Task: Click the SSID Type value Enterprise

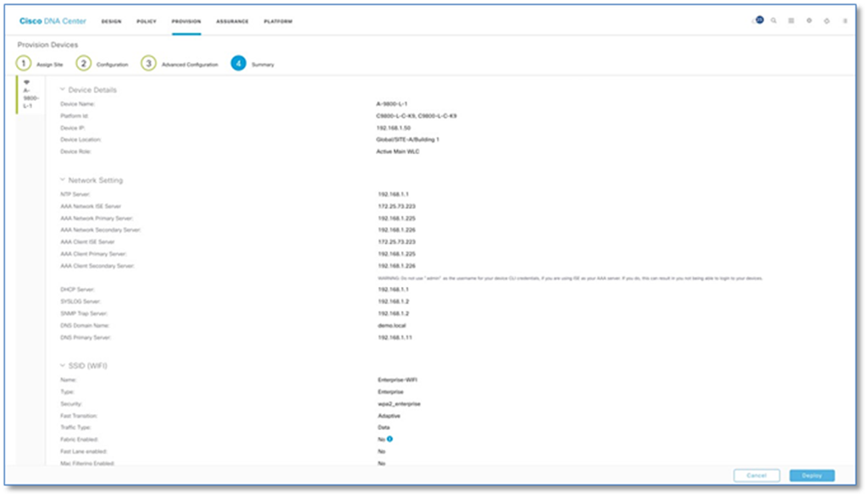Action: click(x=390, y=392)
